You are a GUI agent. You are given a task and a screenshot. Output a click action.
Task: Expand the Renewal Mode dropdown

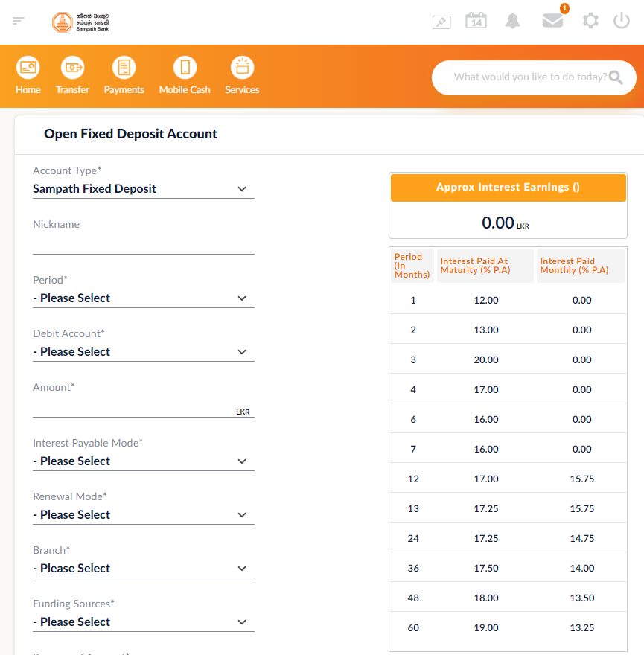[x=144, y=514]
